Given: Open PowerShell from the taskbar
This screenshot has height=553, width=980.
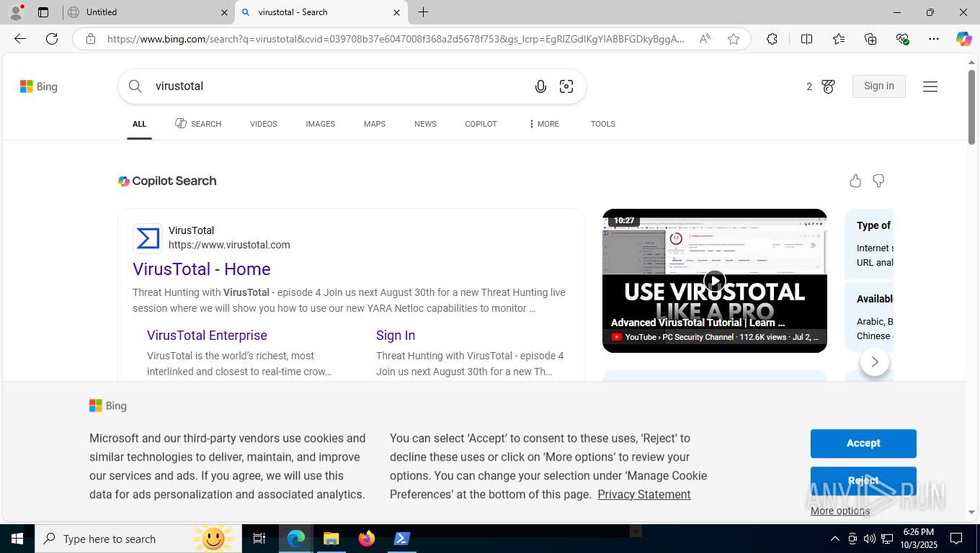Looking at the screenshot, I should point(402,539).
